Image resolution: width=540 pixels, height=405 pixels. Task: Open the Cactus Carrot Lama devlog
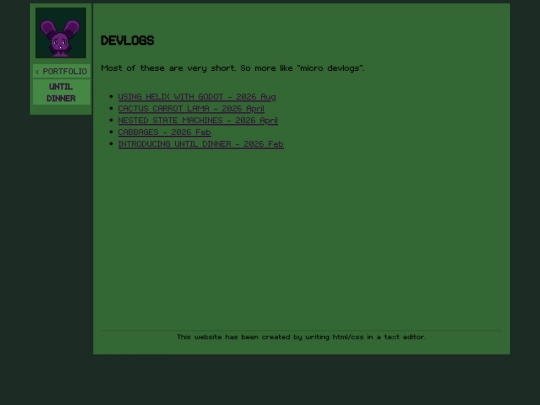tap(191, 108)
